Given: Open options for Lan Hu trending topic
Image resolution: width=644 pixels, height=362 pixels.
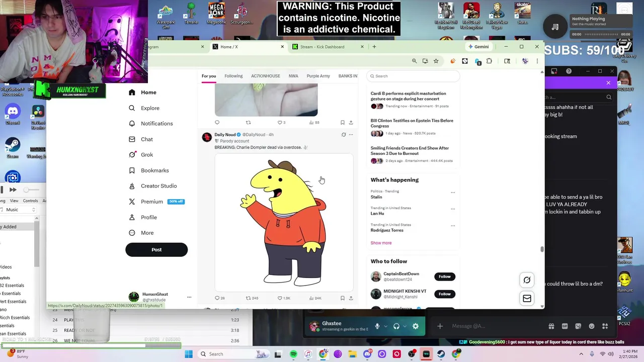Looking at the screenshot, I should pyautogui.click(x=453, y=209).
